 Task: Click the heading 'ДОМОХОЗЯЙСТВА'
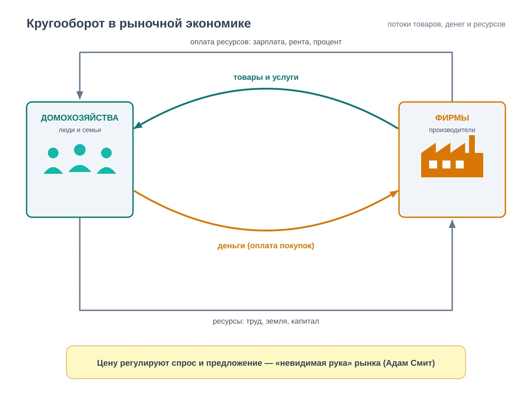(x=80, y=118)
